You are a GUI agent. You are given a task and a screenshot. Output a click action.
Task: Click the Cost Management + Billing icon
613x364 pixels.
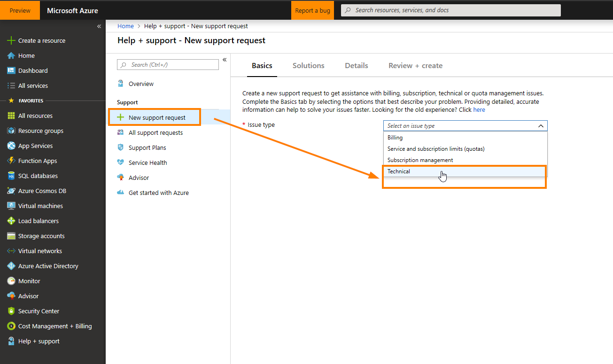click(11, 326)
